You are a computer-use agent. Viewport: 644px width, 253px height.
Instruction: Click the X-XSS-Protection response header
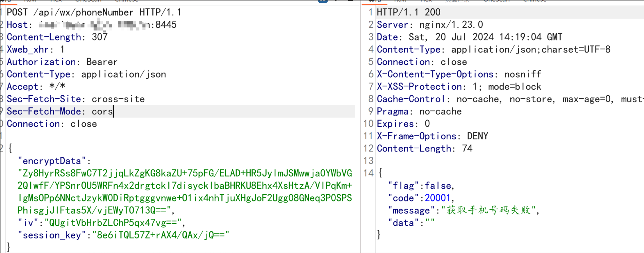(x=459, y=87)
